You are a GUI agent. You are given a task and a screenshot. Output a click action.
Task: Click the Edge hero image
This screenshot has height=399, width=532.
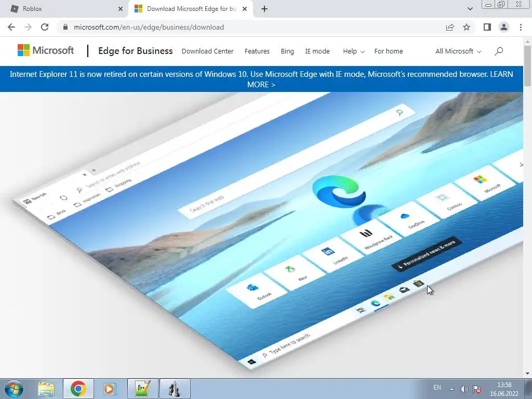261,234
